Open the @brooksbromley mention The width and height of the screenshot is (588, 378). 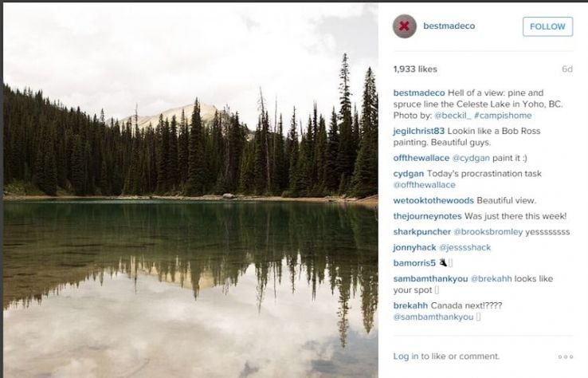point(488,232)
